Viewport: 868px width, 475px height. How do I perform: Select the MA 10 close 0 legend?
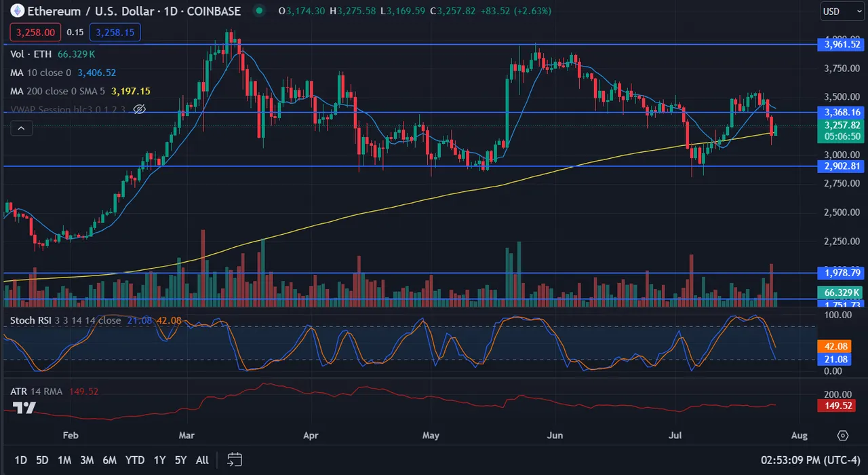[x=41, y=73]
